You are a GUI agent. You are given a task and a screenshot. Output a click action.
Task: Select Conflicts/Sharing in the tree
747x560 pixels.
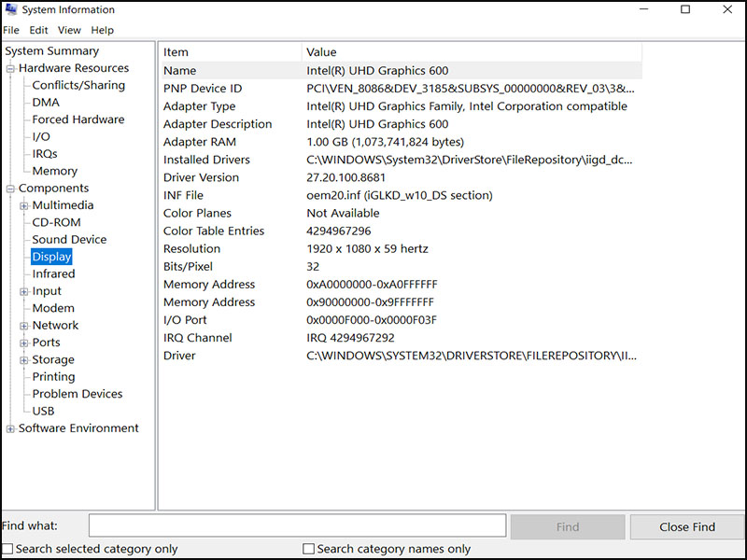[78, 85]
